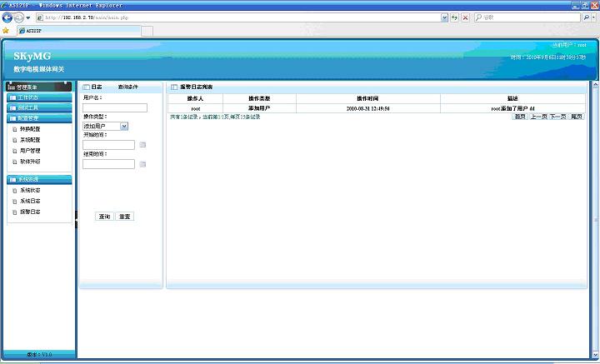The width and height of the screenshot is (600, 364).
Task: Expand the 调试工具 menu section
Action: point(27,107)
